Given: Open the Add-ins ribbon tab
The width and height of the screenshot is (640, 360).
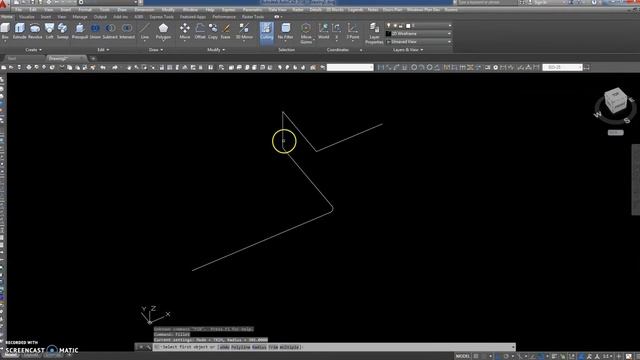Looking at the screenshot, I should 120,17.
